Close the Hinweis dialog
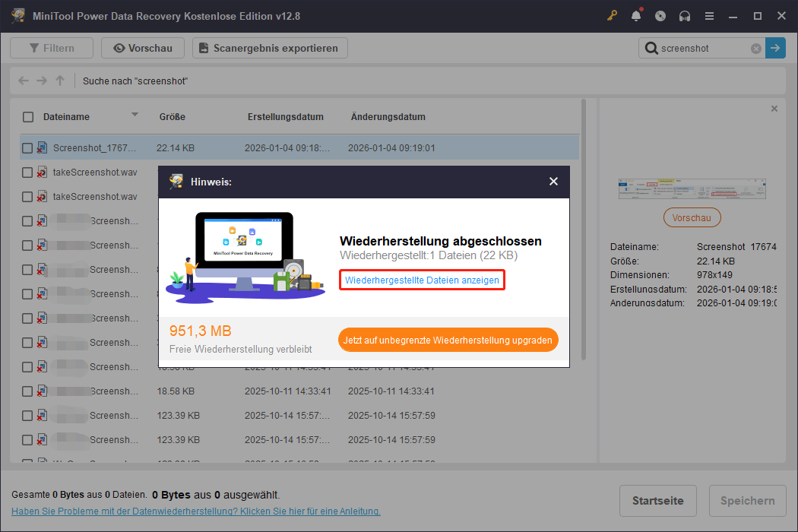Viewport: 798px width, 532px height. coord(553,182)
